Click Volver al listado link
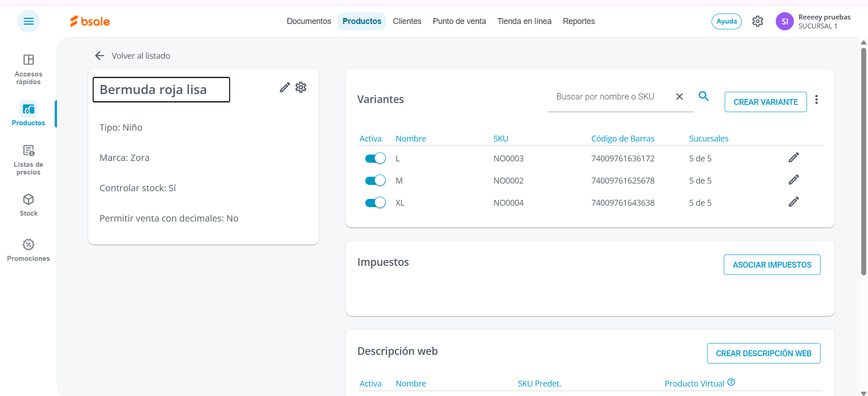 click(x=141, y=56)
